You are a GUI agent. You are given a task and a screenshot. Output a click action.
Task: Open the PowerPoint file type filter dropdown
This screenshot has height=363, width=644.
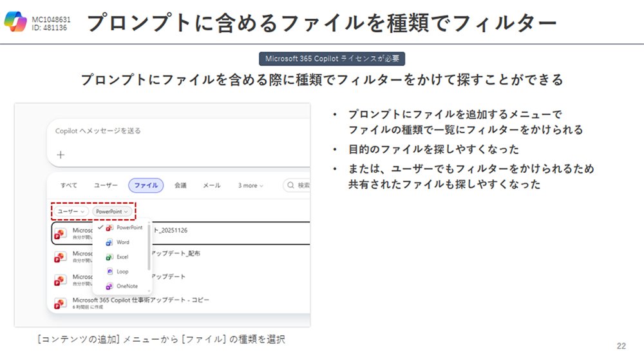[x=111, y=211]
